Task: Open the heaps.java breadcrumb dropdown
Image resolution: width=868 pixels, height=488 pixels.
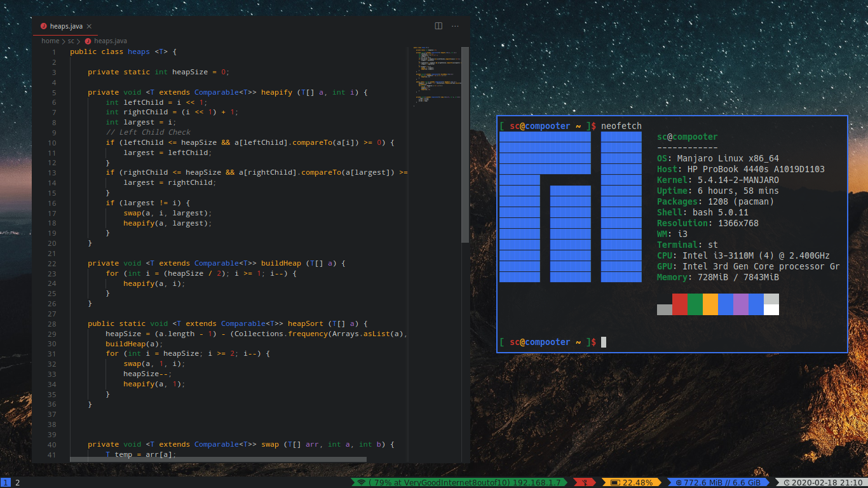Action: click(x=110, y=41)
